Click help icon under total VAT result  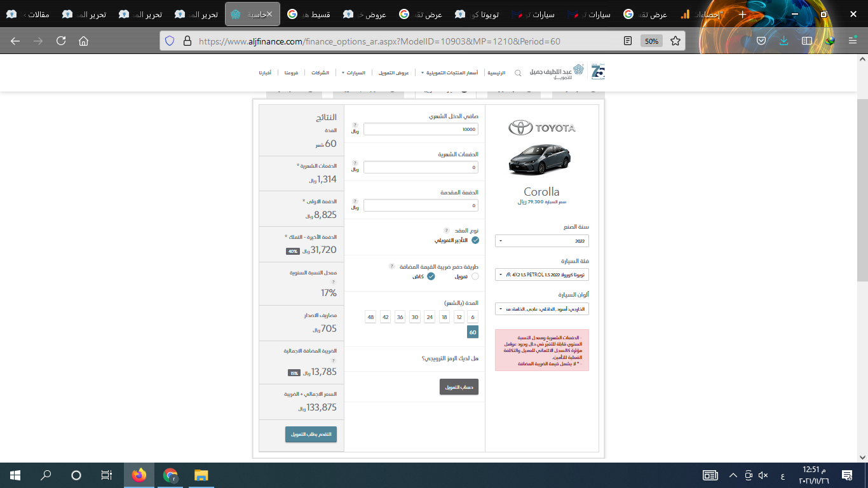point(333,360)
